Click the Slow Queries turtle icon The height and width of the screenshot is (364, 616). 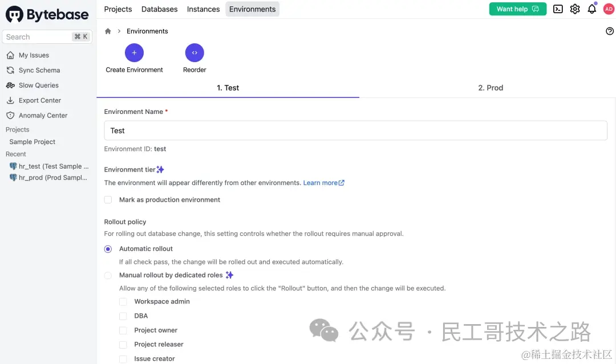point(11,85)
